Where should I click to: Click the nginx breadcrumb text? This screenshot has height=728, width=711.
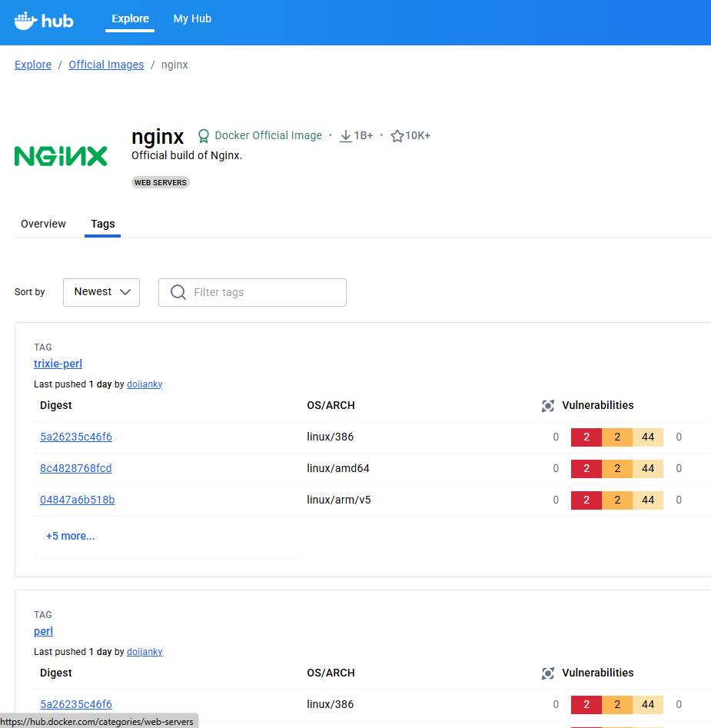pos(174,65)
